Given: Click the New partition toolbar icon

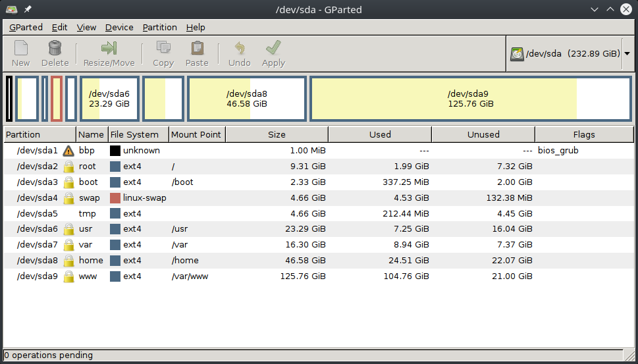Looking at the screenshot, I should (x=20, y=49).
